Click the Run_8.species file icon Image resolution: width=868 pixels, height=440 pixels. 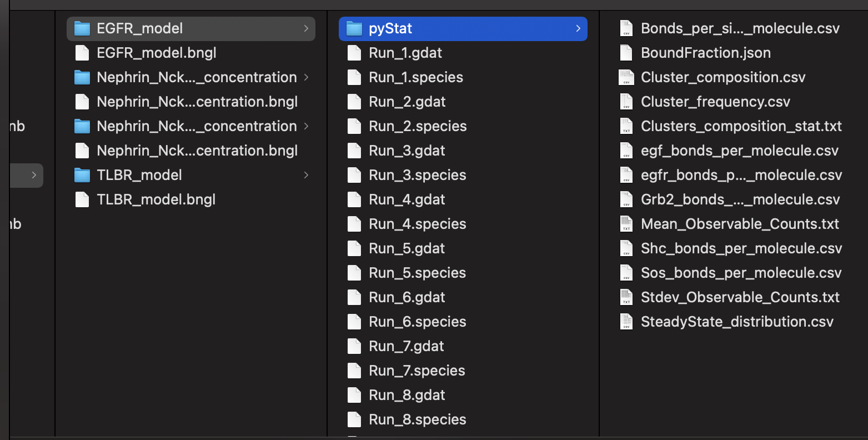(354, 419)
